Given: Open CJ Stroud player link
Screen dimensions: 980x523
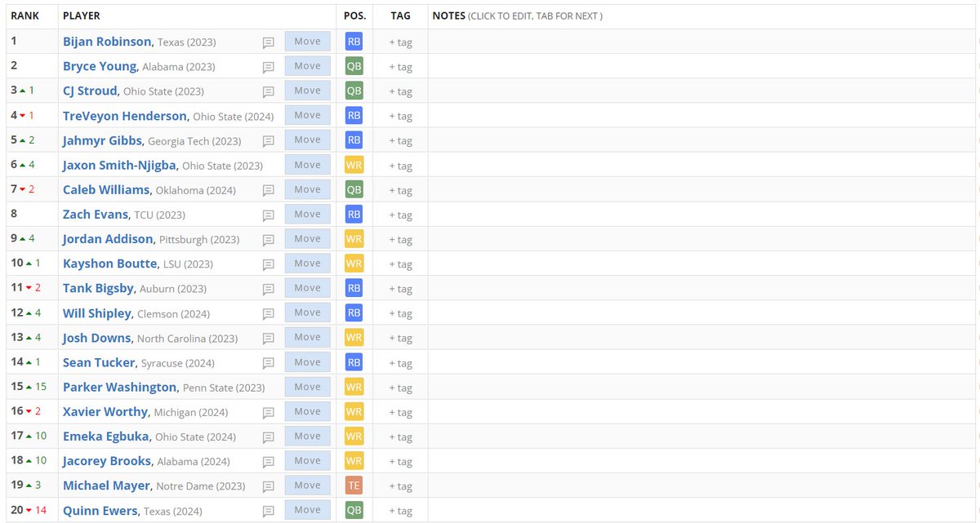Looking at the screenshot, I should [91, 91].
